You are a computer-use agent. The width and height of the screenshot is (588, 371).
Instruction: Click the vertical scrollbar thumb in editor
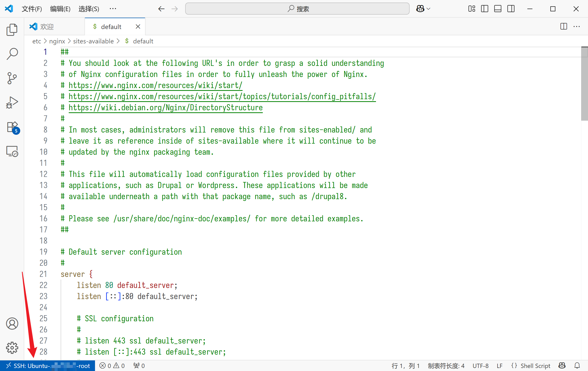pyautogui.click(x=584, y=83)
